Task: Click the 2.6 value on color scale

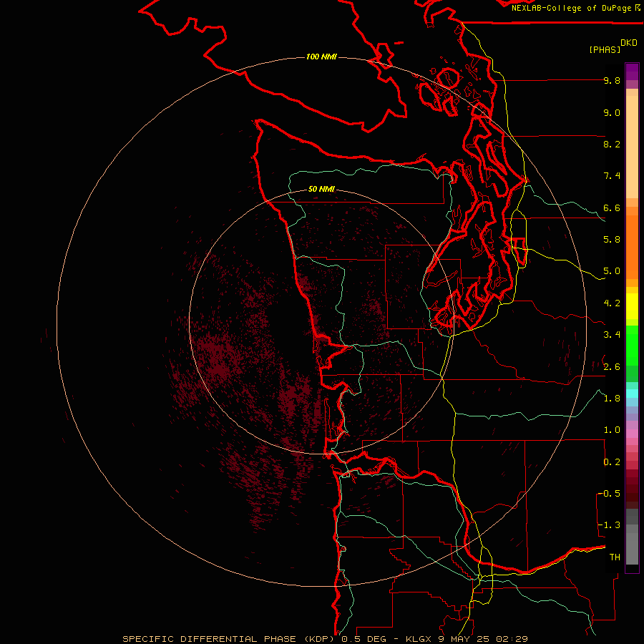Action: point(612,367)
